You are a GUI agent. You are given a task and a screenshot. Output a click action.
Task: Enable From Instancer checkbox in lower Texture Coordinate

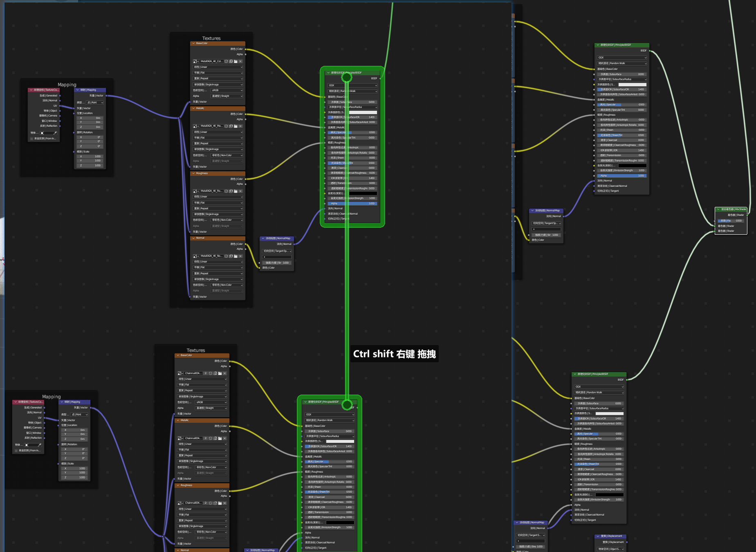point(16,451)
